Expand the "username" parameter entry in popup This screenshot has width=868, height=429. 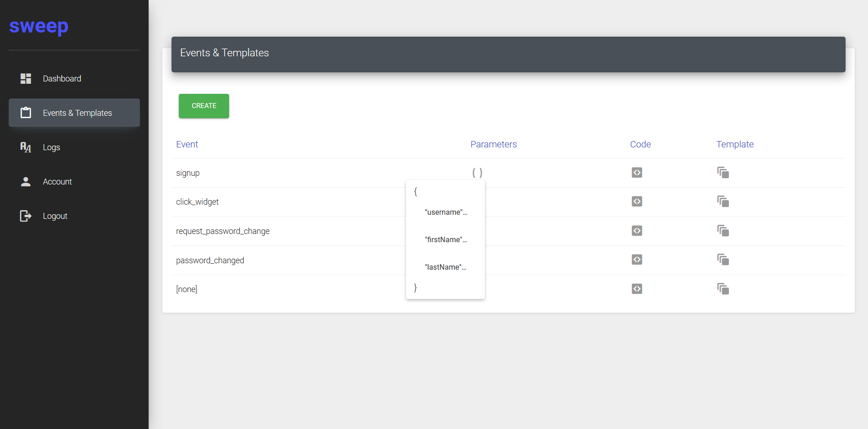(x=446, y=212)
